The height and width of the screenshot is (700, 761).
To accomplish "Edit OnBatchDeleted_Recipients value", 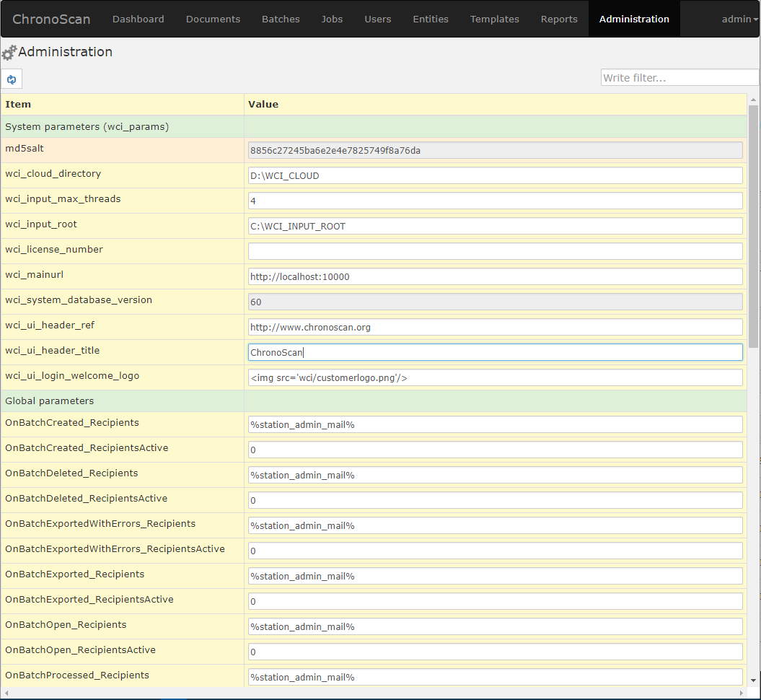I will point(495,476).
